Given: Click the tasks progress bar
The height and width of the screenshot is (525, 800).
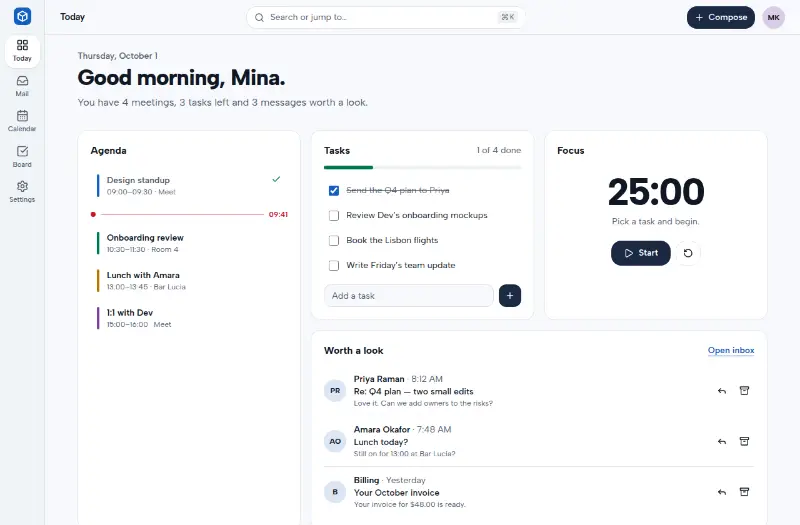Looking at the screenshot, I should coord(422,167).
